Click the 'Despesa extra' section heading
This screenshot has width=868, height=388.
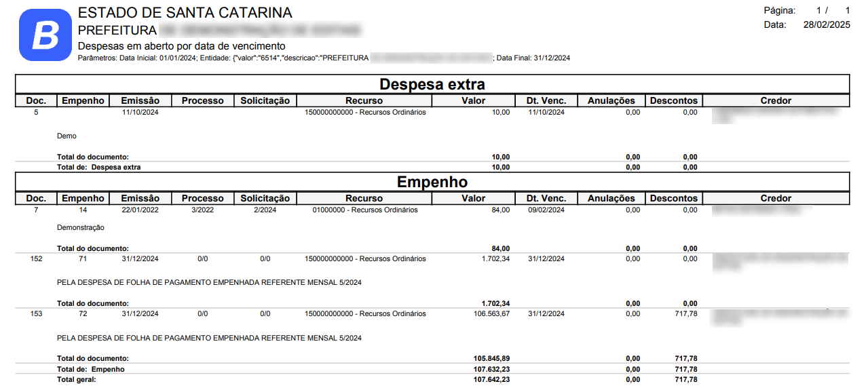[432, 84]
